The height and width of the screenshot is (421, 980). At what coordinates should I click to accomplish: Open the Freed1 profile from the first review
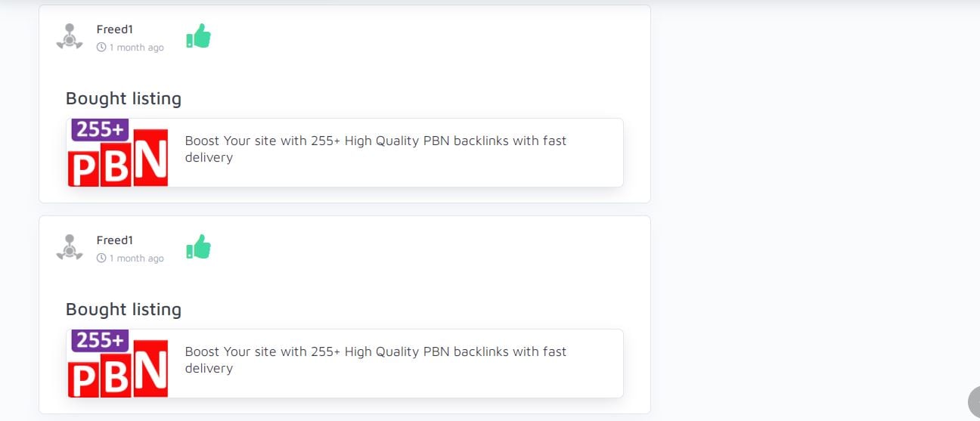pos(115,29)
